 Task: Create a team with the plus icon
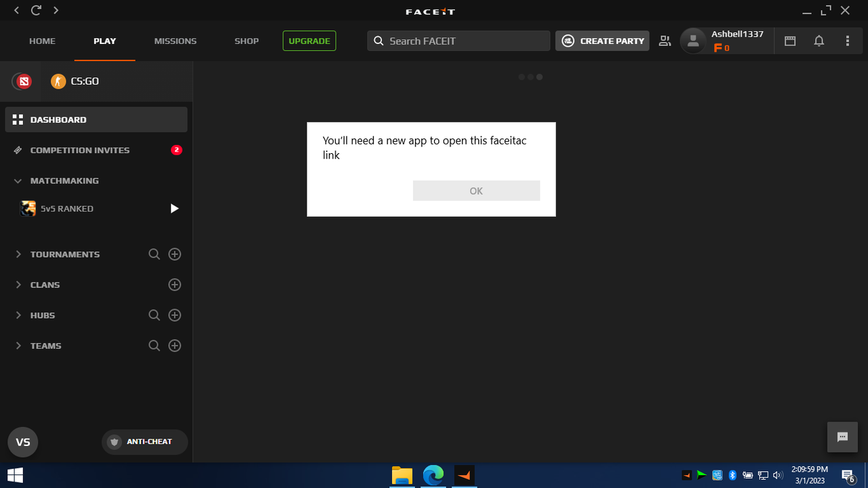(x=174, y=346)
